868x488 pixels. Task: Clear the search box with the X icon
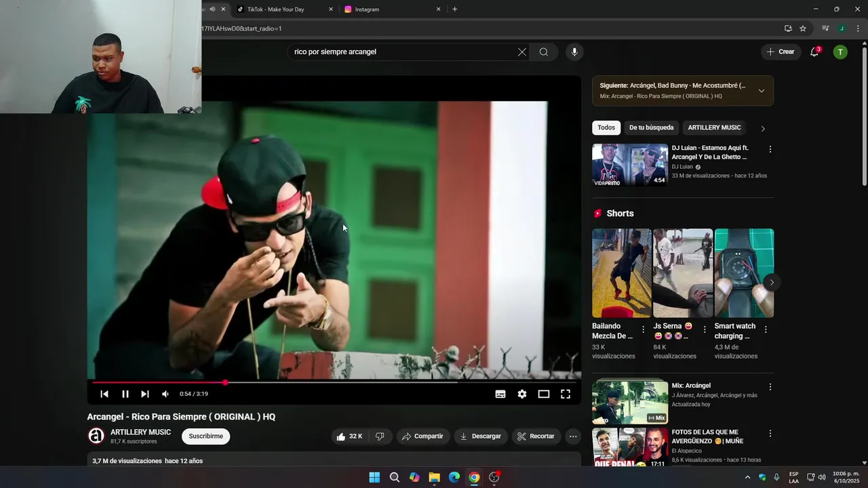pyautogui.click(x=522, y=52)
